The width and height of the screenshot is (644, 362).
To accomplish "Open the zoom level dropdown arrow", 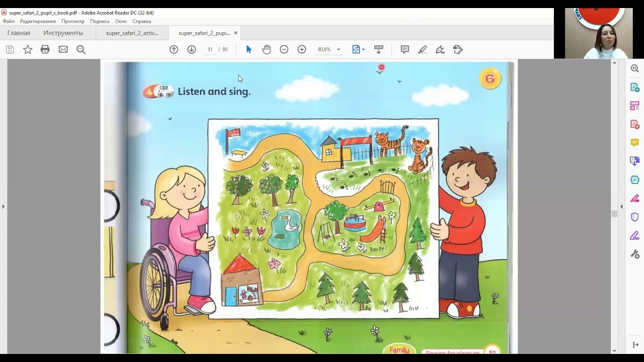I will pyautogui.click(x=339, y=49).
